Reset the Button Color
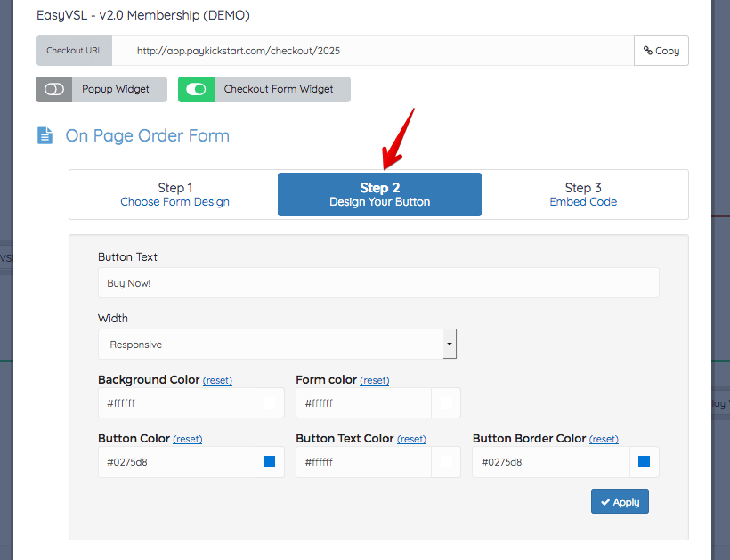The image size is (730, 560). coord(188,439)
